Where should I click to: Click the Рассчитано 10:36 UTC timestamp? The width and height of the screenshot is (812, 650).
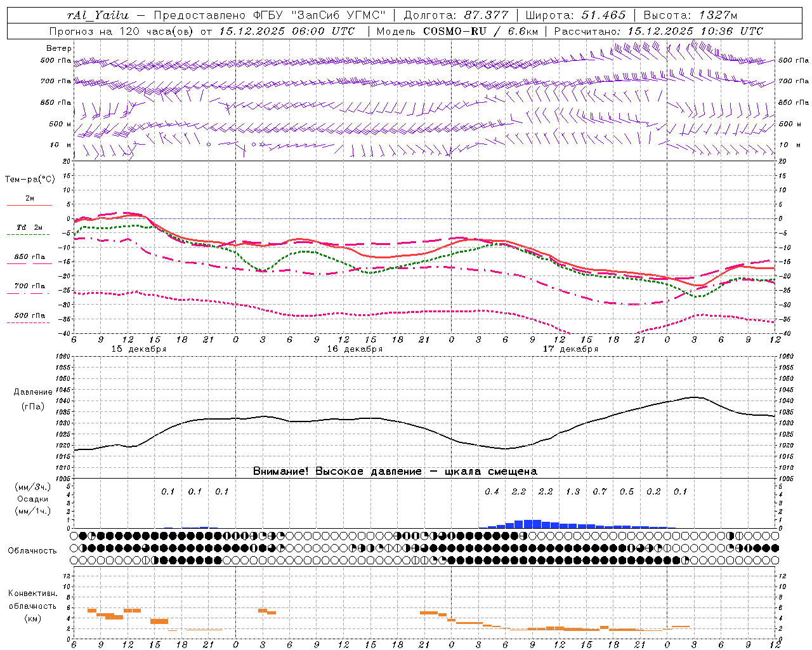coord(658,31)
